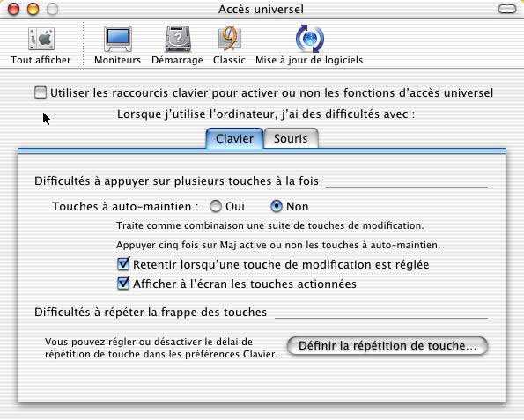Viewport: 524px width, 420px height.
Task: Click the Accès universel window title
Action: point(261,9)
